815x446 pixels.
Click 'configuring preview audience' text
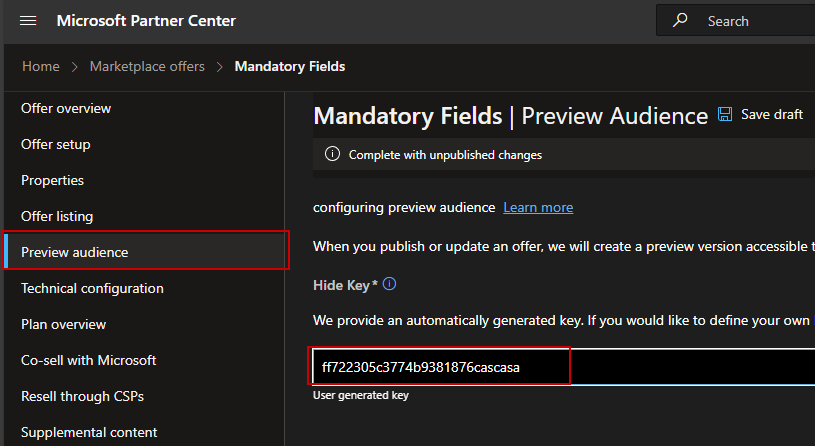pyautogui.click(x=404, y=207)
